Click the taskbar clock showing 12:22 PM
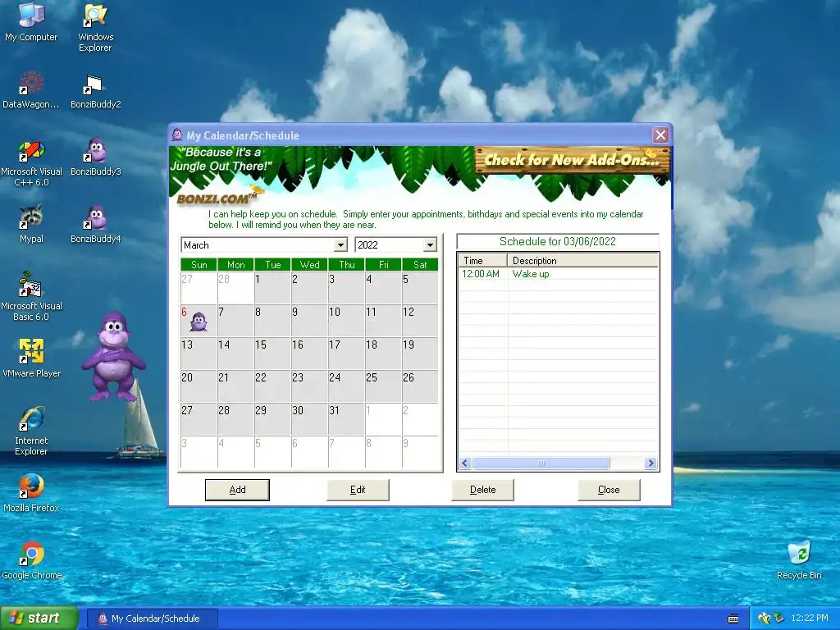This screenshot has height=630, width=840. coord(810,619)
